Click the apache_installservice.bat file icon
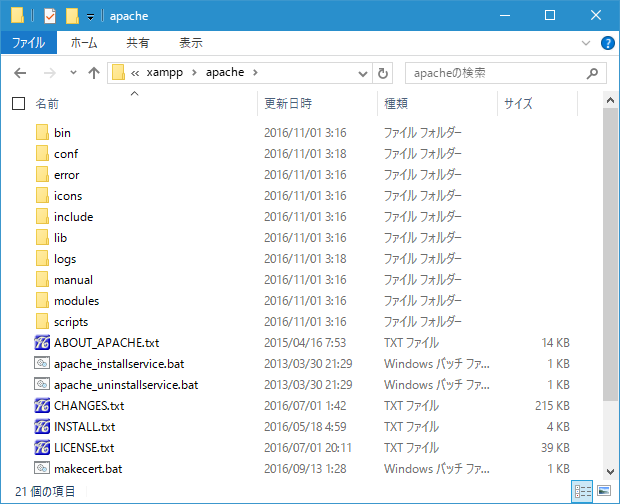This screenshot has height=504, width=620. click(42, 363)
